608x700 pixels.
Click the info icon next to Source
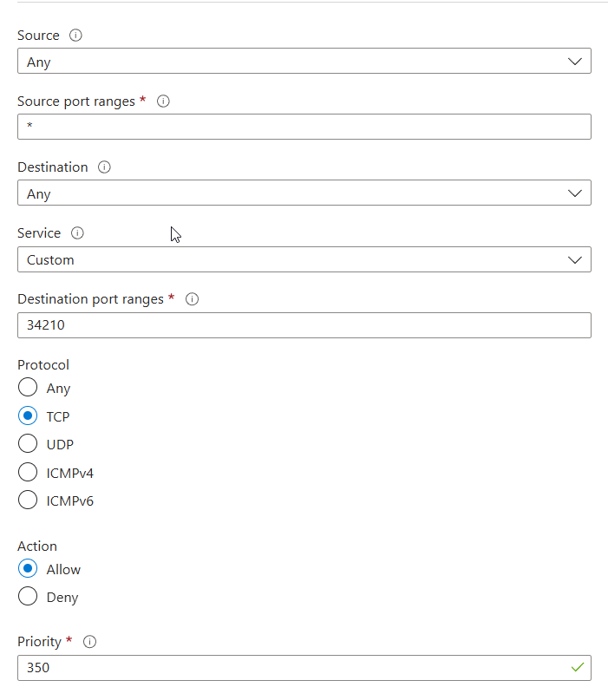coord(75,36)
